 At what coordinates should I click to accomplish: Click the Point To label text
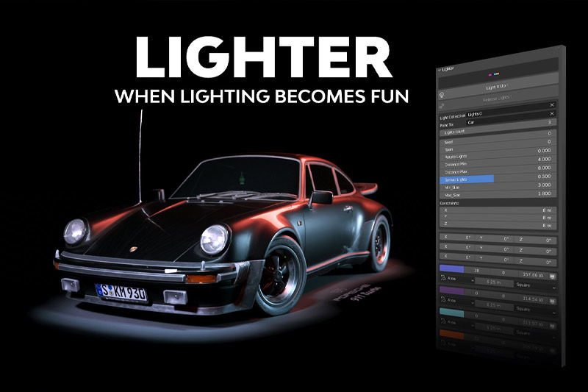446,125
